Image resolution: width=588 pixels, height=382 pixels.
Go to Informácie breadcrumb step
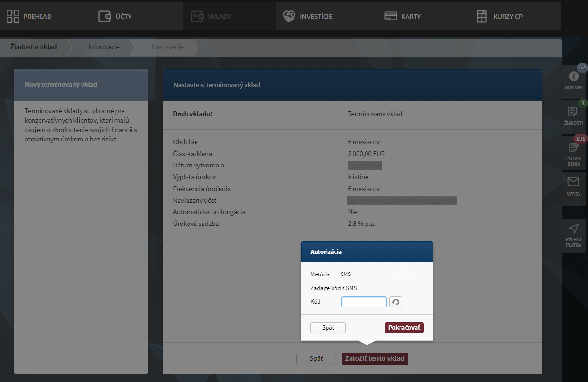104,47
